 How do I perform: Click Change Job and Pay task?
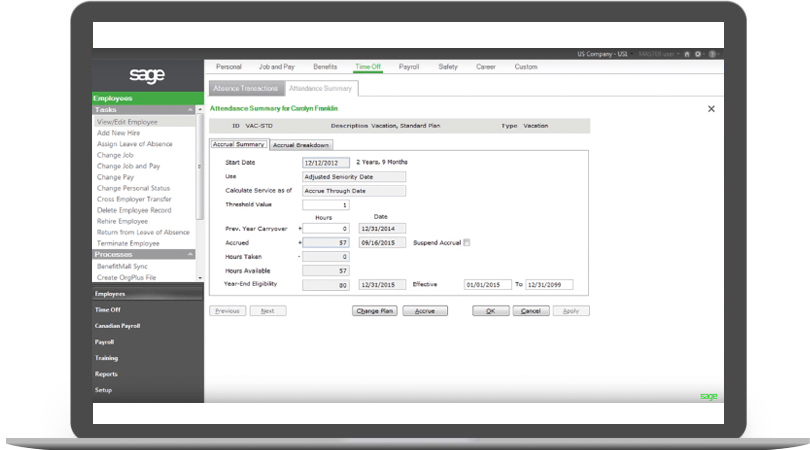point(129,166)
